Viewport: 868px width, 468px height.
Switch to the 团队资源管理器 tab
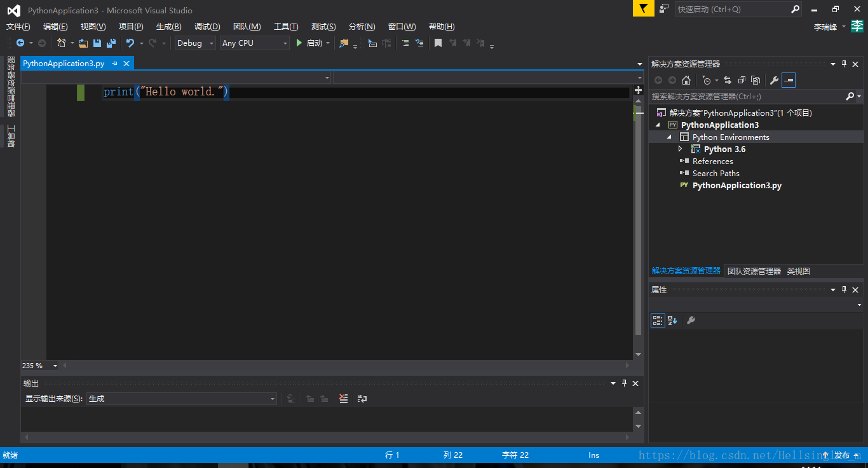754,271
